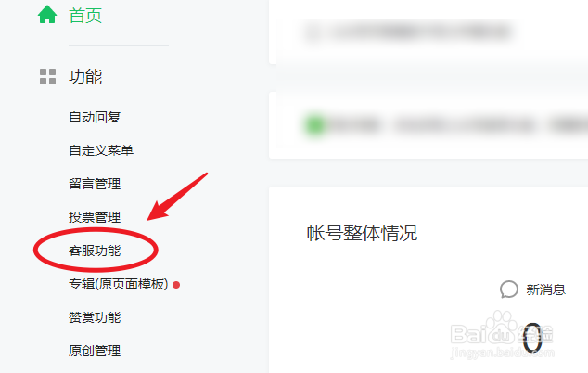
Task: Open 自动回复 in the sidebar
Action: click(x=95, y=117)
